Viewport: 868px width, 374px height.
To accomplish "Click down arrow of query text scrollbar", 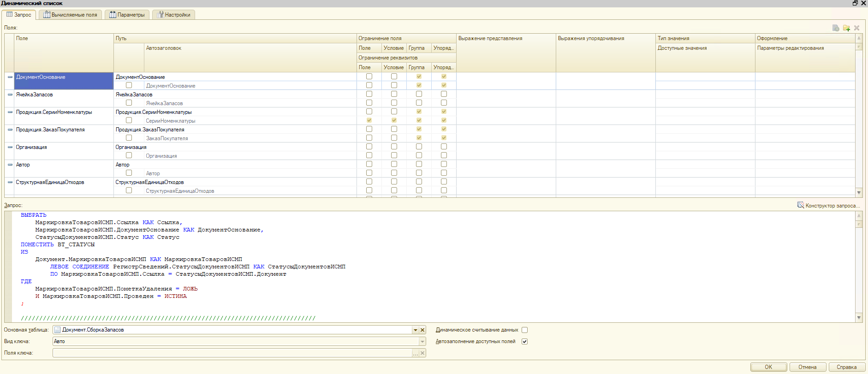I will point(859,317).
